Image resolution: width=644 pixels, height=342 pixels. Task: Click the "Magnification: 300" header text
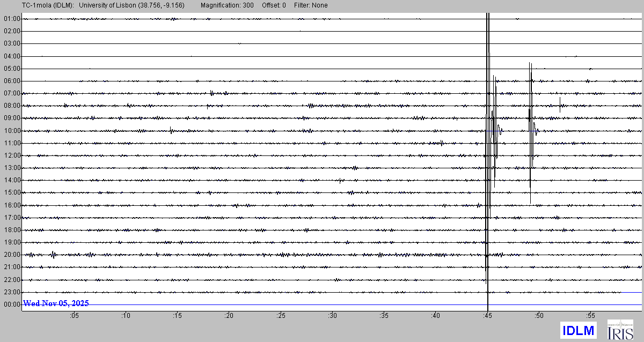[x=227, y=5]
